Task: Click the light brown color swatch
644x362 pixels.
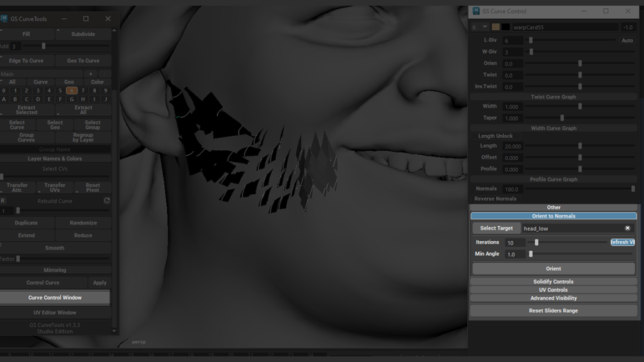Action: (496, 27)
